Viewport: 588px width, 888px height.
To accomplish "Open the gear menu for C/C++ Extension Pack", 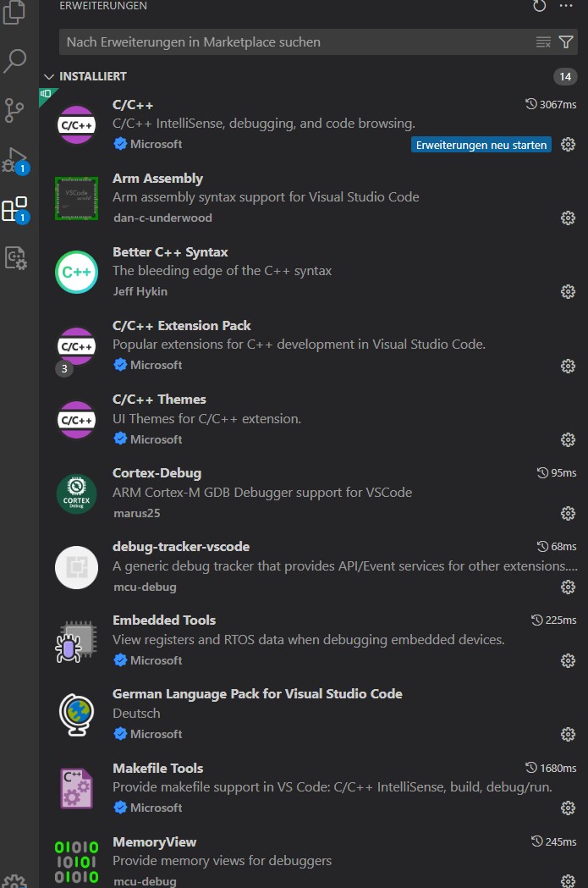I will click(569, 366).
